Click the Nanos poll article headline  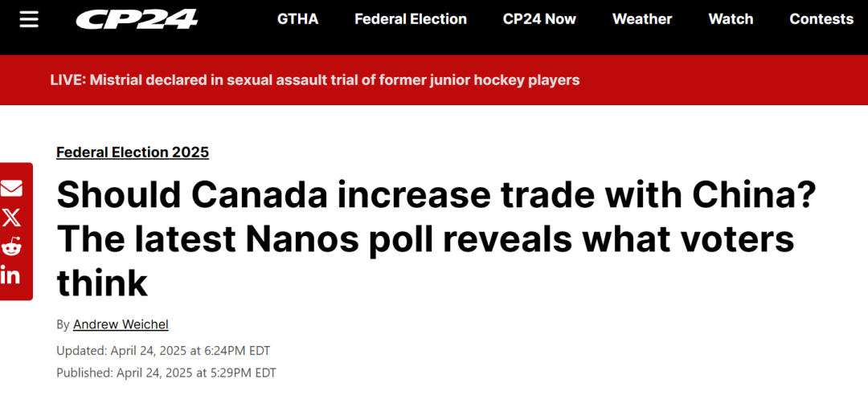point(436,239)
